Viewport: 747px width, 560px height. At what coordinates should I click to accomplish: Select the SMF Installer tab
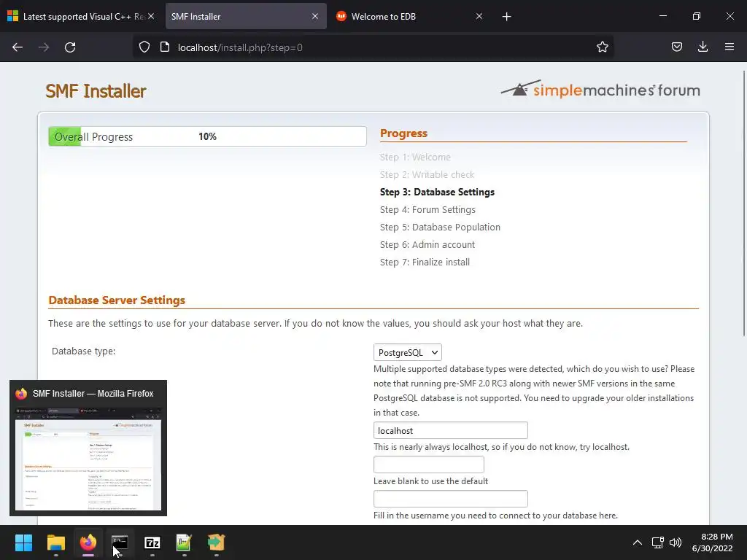(x=246, y=16)
